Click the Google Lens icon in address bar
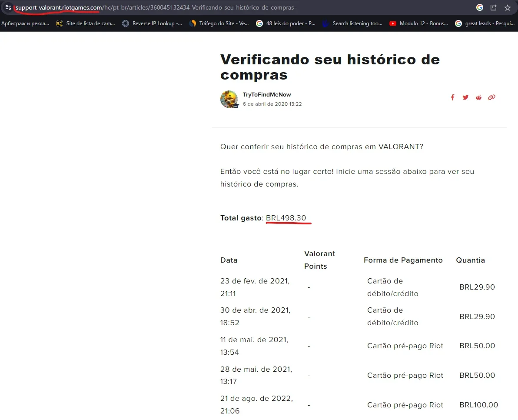Screen dimensions: 518x420 (x=480, y=7)
